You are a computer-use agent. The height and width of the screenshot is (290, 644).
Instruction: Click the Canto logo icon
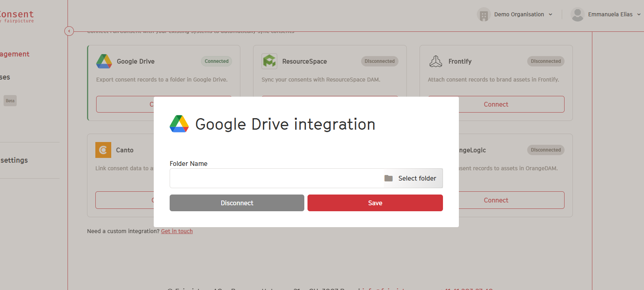click(103, 150)
